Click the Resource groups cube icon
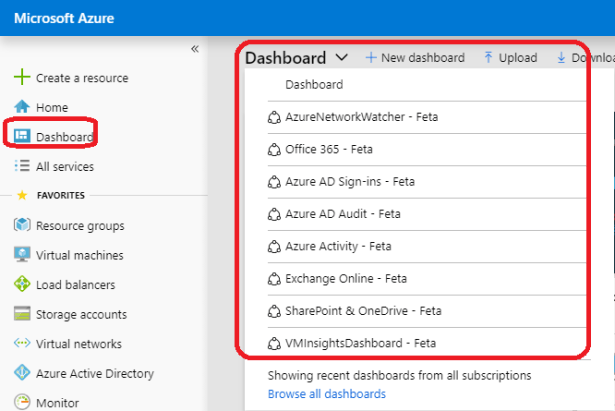This screenshot has height=411, width=615. click(22, 225)
